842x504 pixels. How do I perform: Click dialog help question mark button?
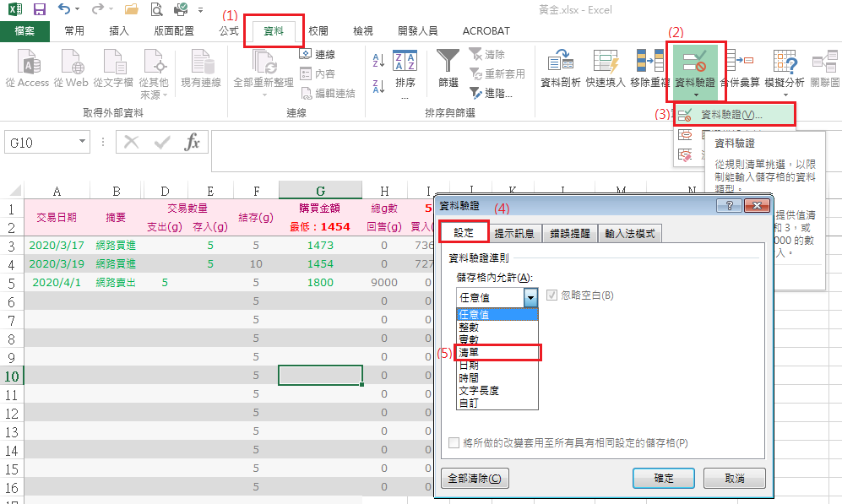[729, 206]
